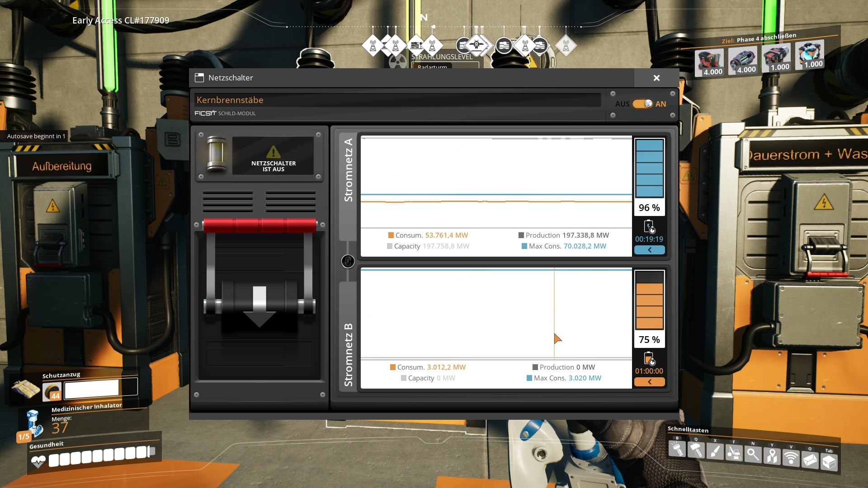Toggle the AUS/AN switch
Image resolution: width=868 pixels, height=488 pixels.
coord(642,104)
